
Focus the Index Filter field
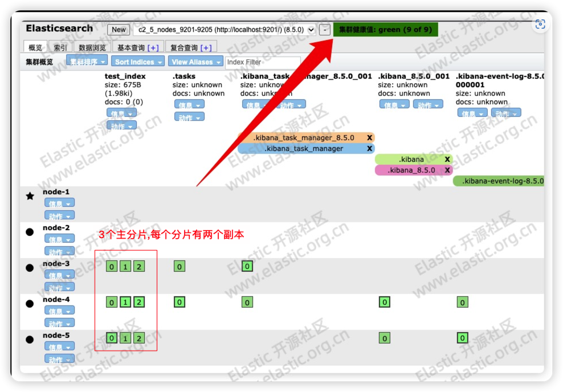point(263,62)
